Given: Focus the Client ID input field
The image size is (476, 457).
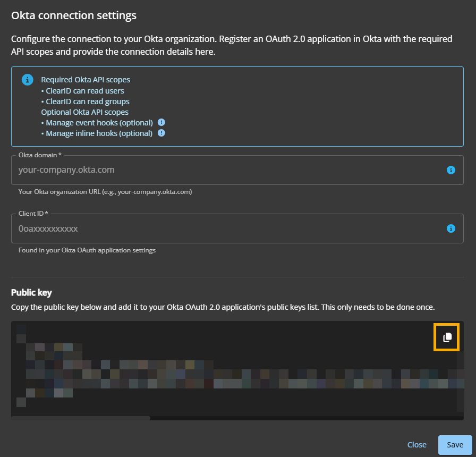Looking at the screenshot, I should (237, 228).
